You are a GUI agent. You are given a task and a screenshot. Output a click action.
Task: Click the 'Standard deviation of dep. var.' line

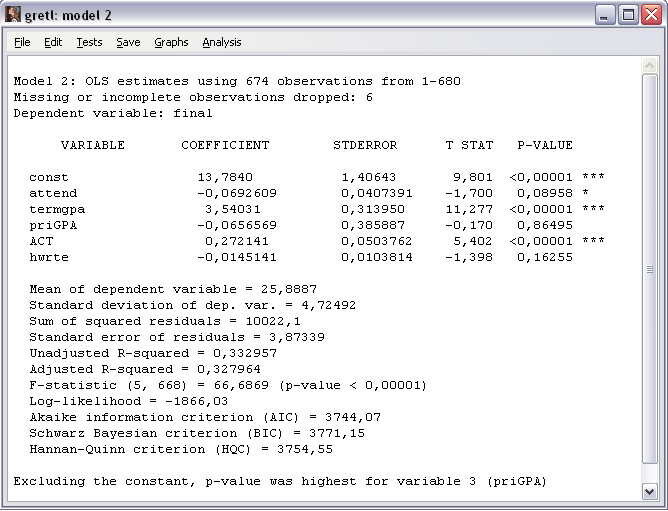point(193,306)
